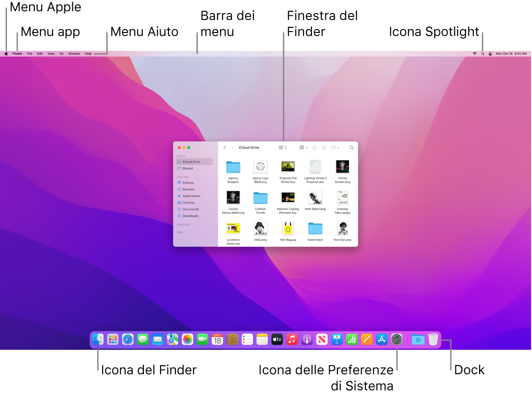Go back using the Finder back arrow
This screenshot has width=532, height=393.
point(225,147)
